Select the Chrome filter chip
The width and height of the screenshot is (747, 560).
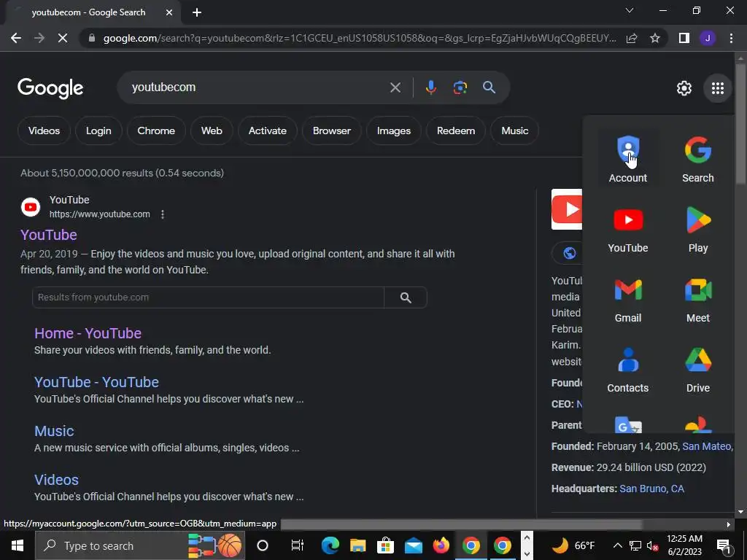click(x=156, y=131)
